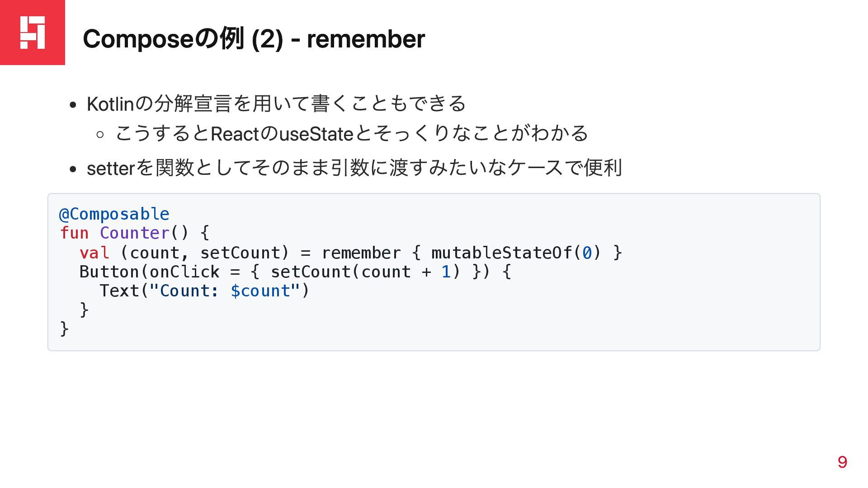Click the "Text" call in the code
The width and height of the screenshot is (868, 488).
119,291
